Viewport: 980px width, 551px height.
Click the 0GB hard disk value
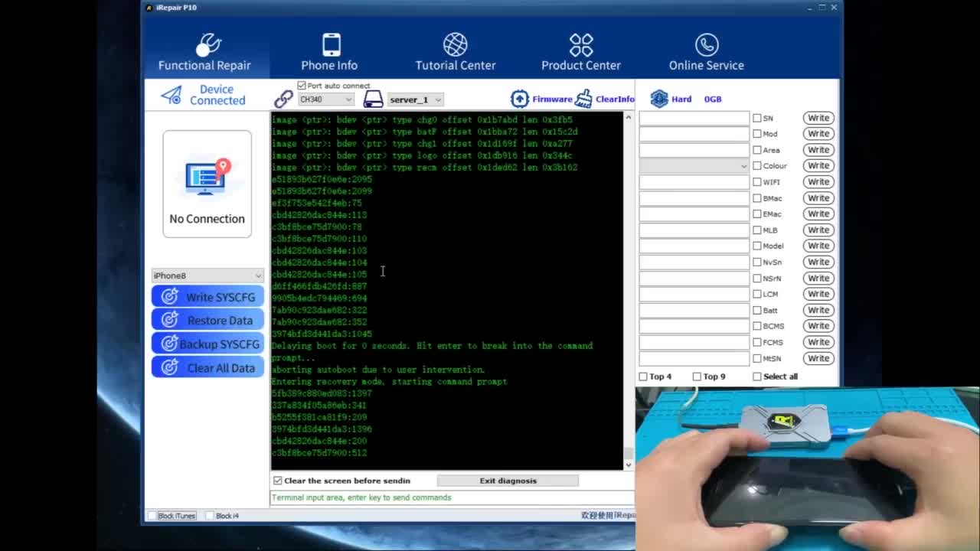(713, 99)
